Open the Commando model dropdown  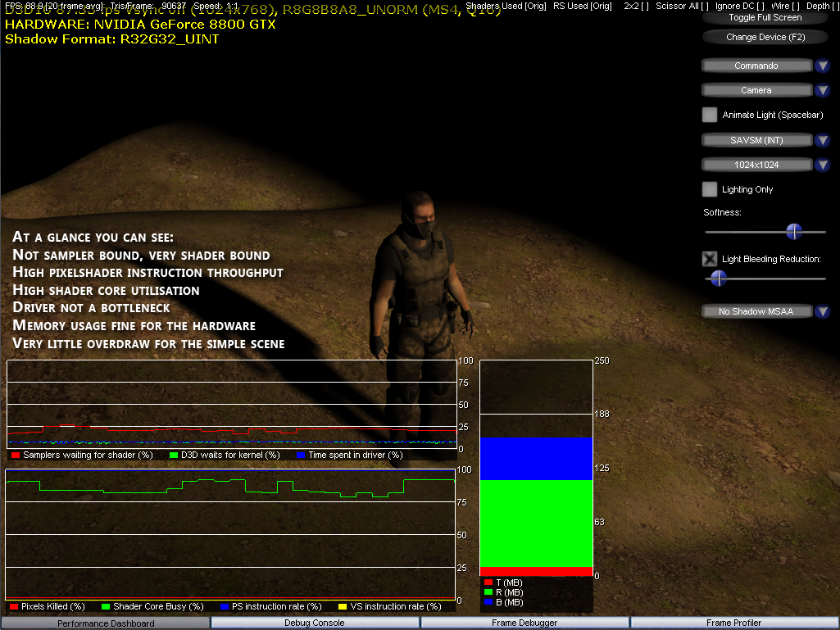point(756,66)
